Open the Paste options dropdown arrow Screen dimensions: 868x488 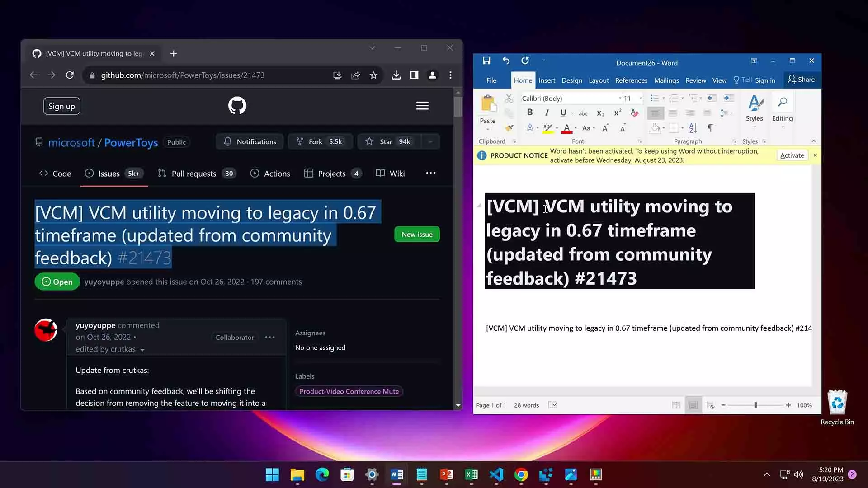pos(487,129)
